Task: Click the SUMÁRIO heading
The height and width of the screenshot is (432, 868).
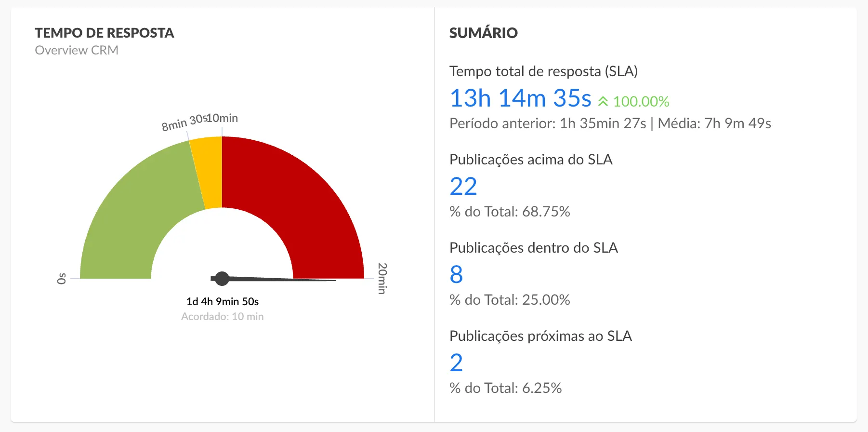Action: point(484,33)
